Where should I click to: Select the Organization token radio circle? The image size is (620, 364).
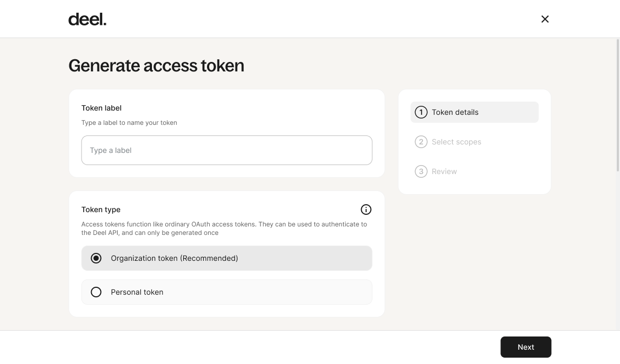(96, 258)
